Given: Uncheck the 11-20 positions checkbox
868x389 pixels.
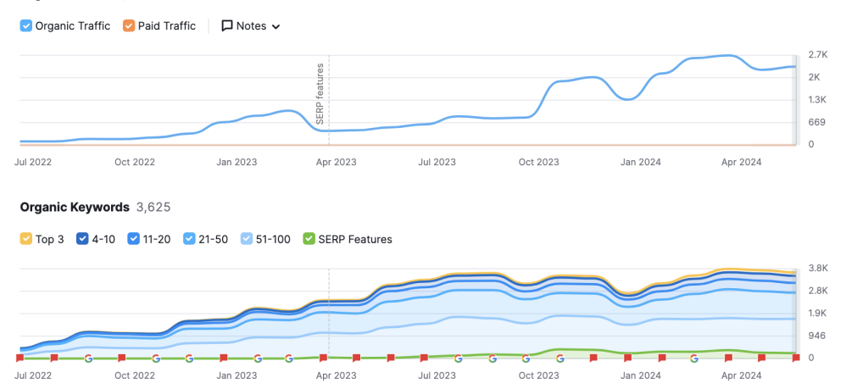Looking at the screenshot, I should click(133, 240).
